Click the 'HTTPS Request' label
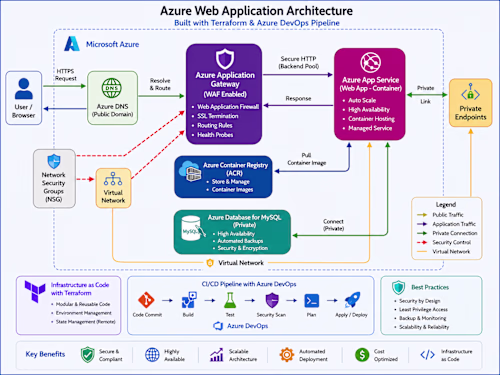 tap(66, 75)
